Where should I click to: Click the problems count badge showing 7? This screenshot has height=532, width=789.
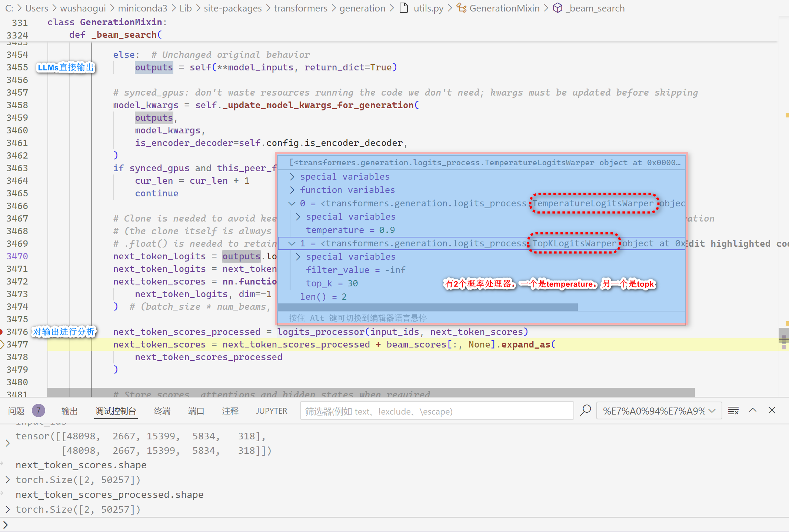point(38,410)
